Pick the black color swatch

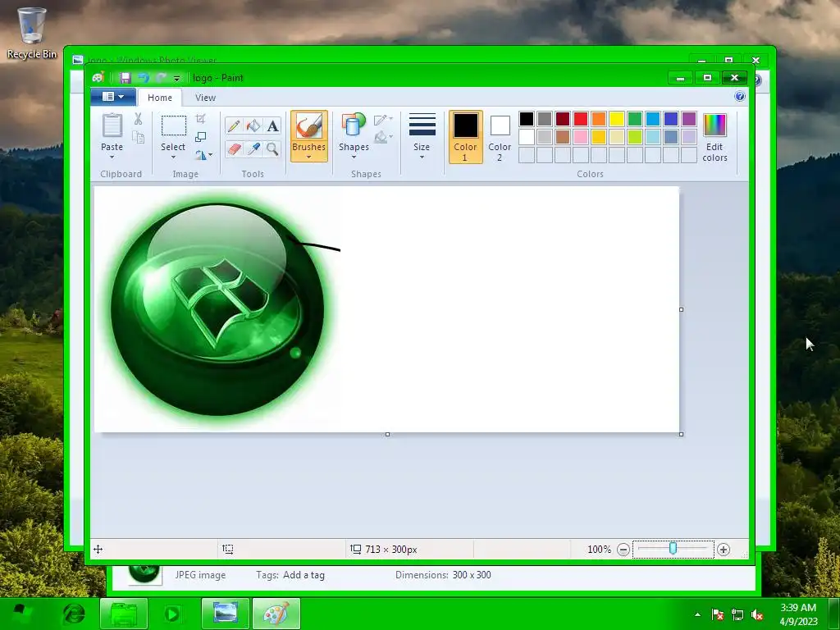coord(527,118)
